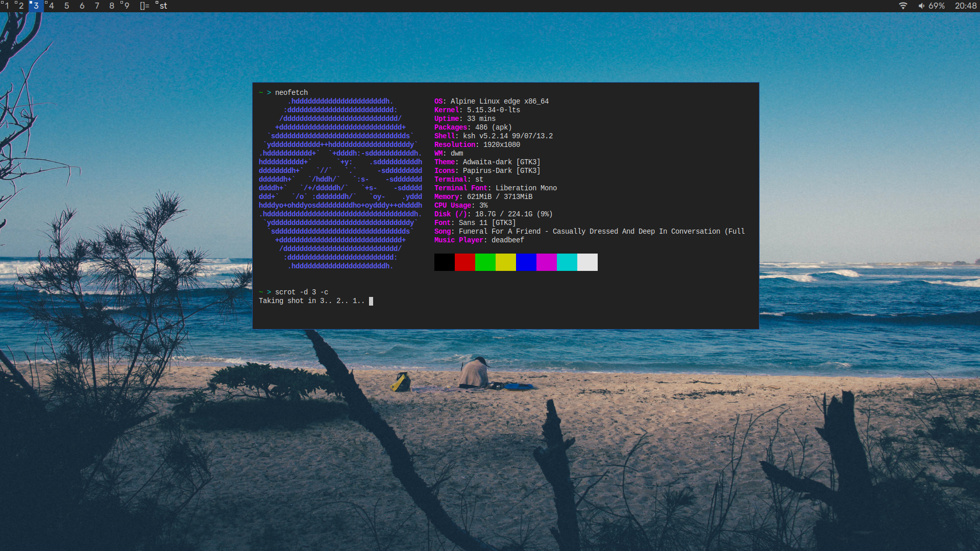Screen dimensions: 980x551
Task: Click the 'Music Player: deadbeef' line
Action: pos(479,240)
